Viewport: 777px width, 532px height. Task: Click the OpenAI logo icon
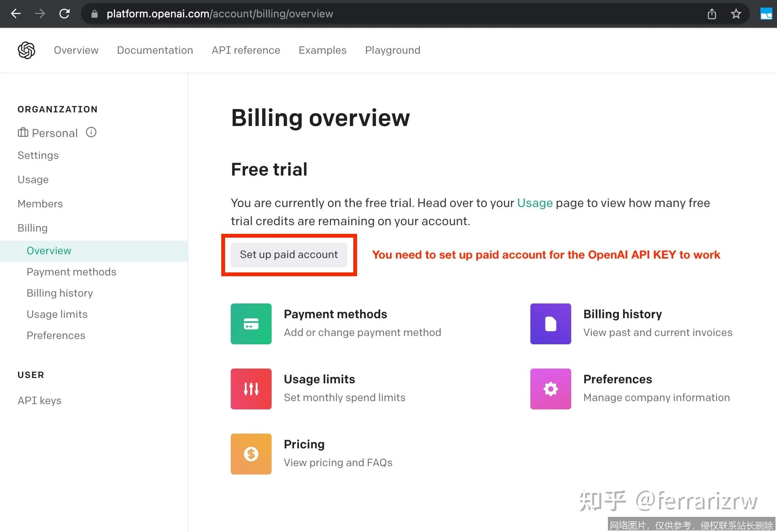tap(26, 50)
